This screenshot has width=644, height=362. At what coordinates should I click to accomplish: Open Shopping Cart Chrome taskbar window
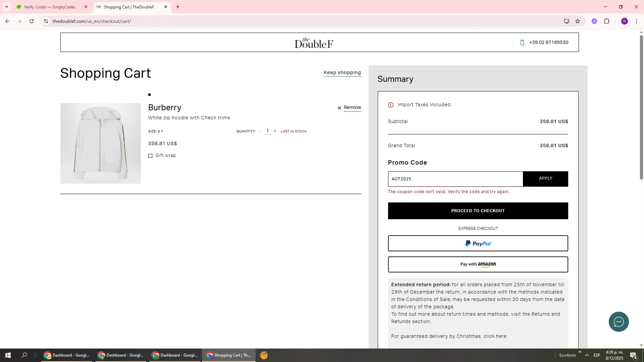(229, 355)
